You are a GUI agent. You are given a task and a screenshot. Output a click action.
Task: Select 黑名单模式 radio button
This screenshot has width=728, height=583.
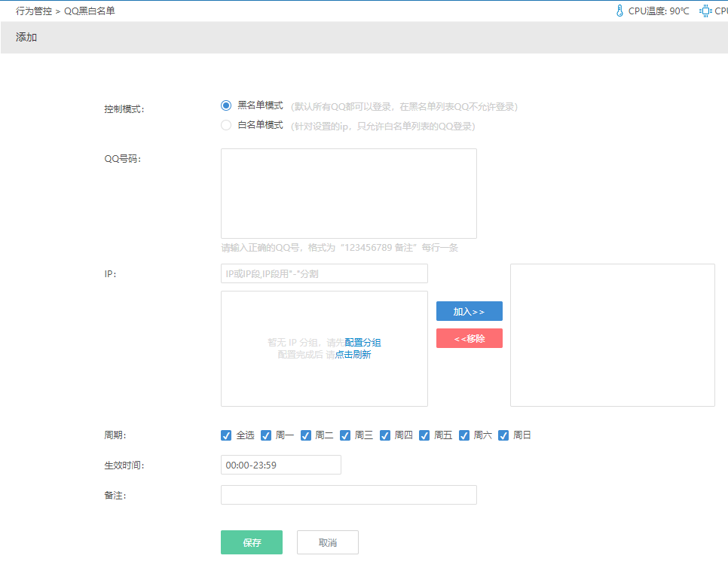(x=226, y=105)
